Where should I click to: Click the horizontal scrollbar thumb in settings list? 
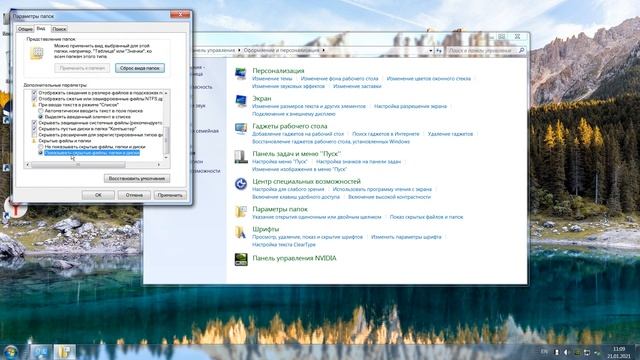(x=78, y=164)
